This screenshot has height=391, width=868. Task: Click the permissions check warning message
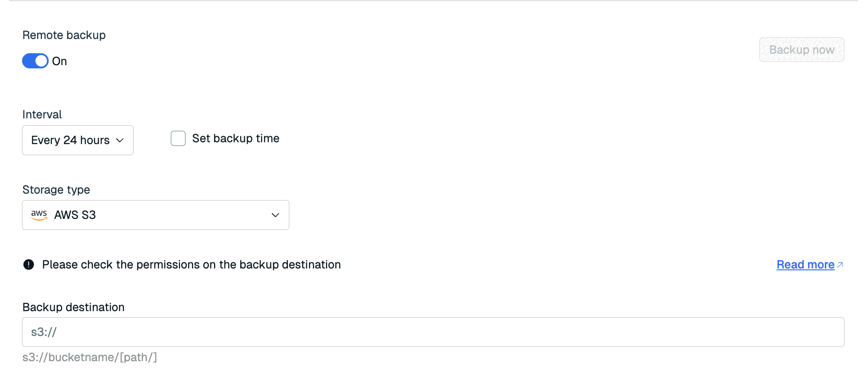click(192, 265)
